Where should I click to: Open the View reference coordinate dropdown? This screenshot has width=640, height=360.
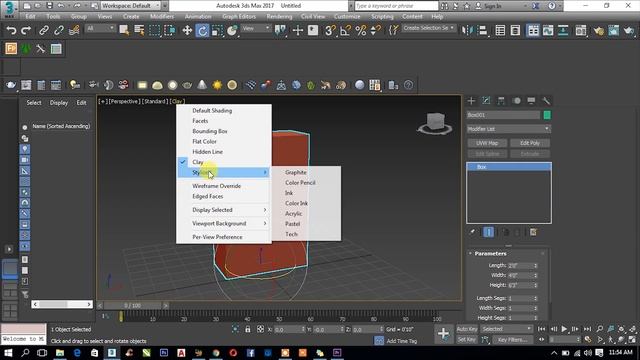[256, 28]
